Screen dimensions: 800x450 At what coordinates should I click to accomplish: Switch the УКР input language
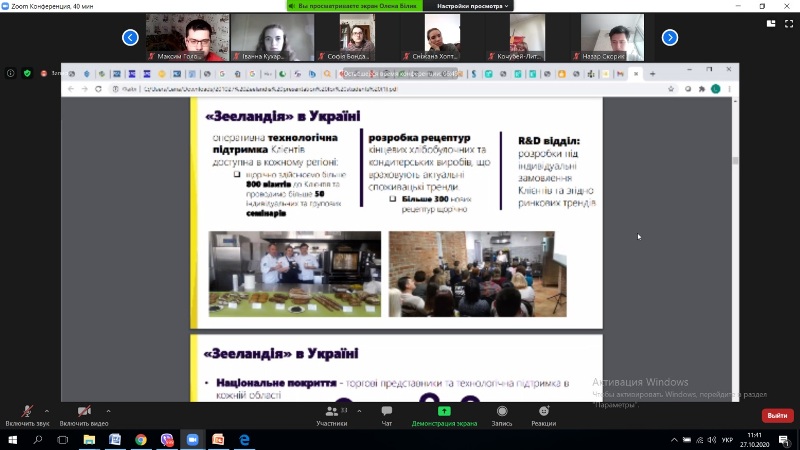[727, 440]
